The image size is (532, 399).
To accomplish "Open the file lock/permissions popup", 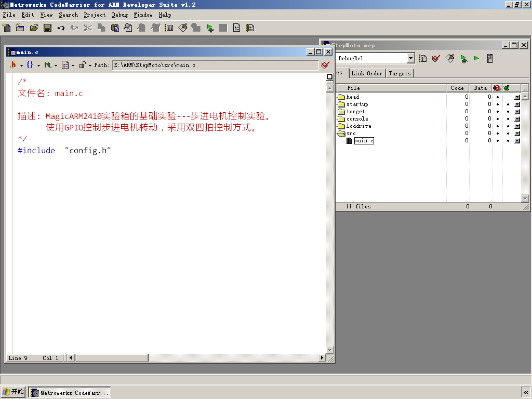I will [85, 65].
